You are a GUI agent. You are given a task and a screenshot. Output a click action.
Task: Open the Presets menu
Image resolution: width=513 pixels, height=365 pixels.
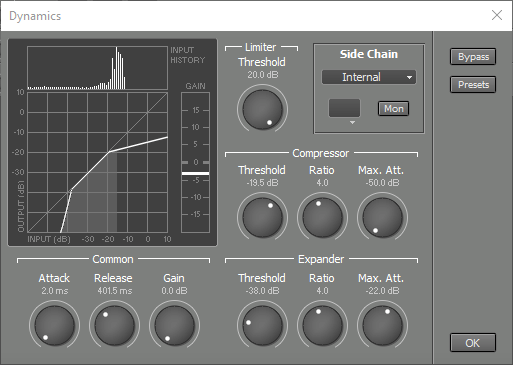[x=473, y=85]
